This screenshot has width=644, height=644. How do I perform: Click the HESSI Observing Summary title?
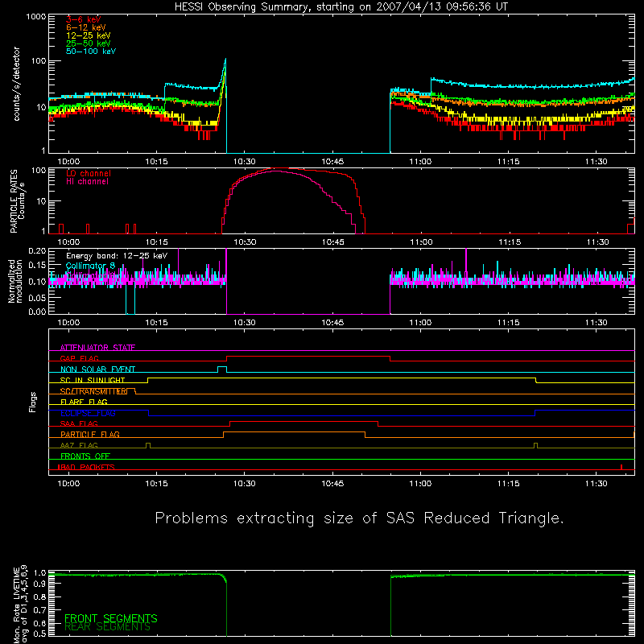tap(341, 6)
